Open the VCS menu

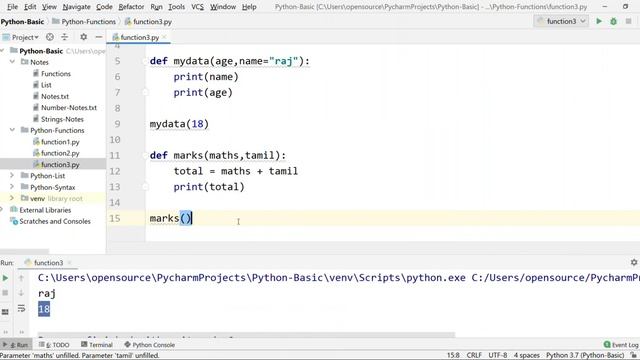point(198,7)
